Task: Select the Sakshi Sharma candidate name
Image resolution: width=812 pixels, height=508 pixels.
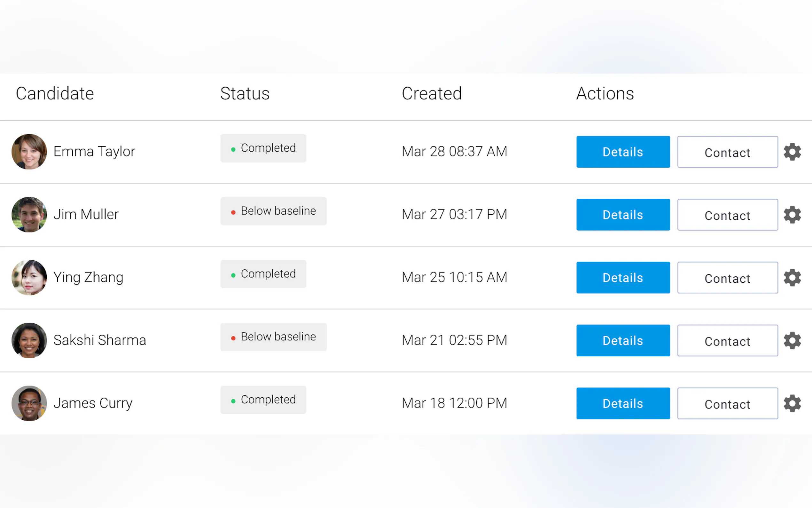Action: point(100,340)
